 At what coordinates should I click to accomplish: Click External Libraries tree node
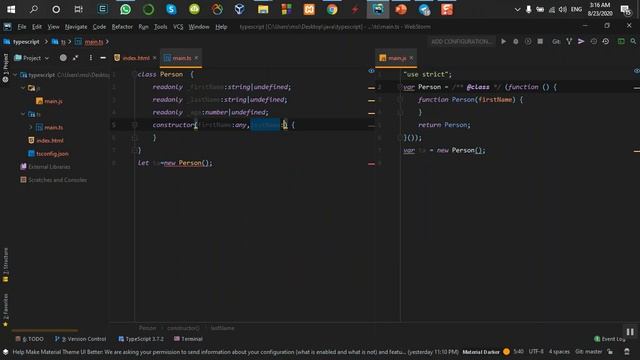[x=45, y=167]
